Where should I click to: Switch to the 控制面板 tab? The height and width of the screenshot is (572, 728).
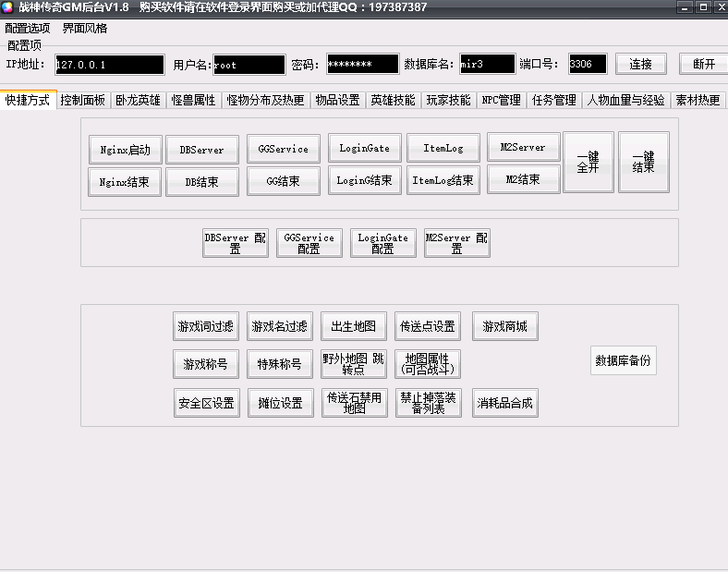click(x=83, y=100)
